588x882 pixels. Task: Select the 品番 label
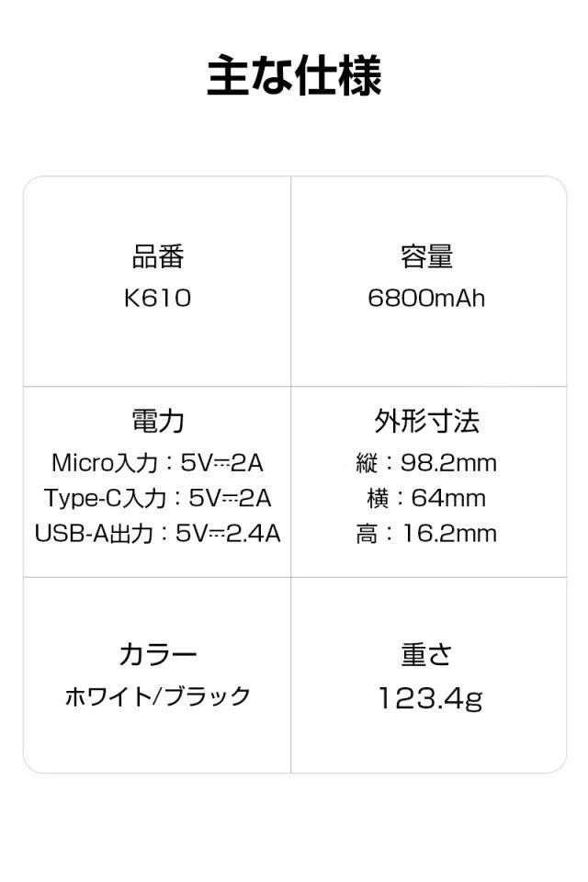tap(158, 257)
